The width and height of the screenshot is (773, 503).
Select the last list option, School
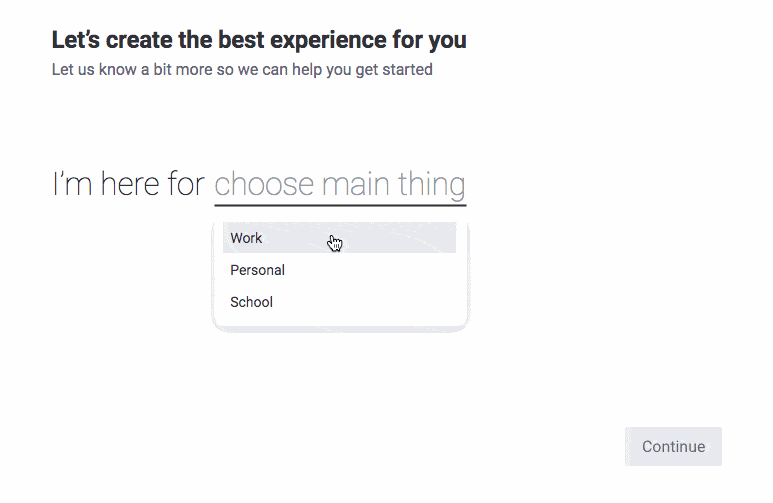click(x=251, y=302)
